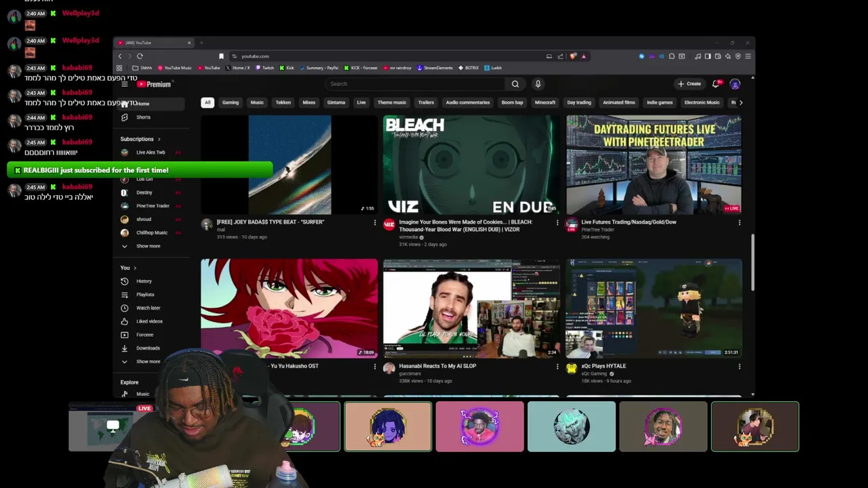Open the Kick bookmark
The height and width of the screenshot is (488, 868).
click(287, 68)
